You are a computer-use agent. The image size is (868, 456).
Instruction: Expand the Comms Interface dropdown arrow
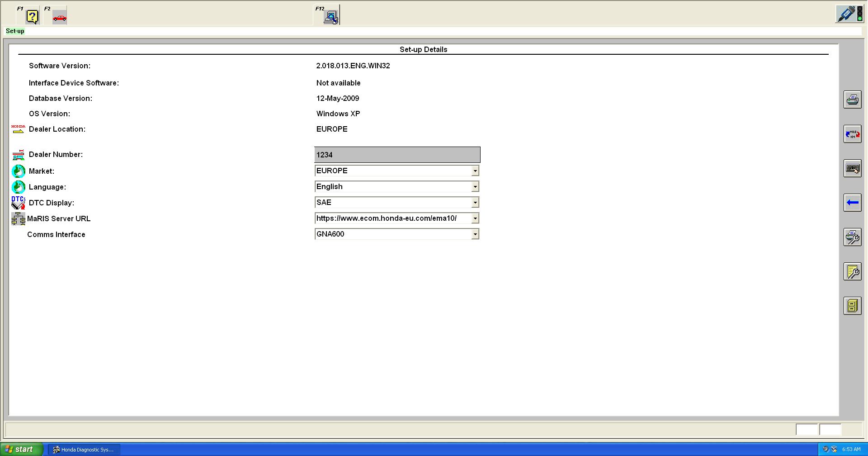point(475,234)
